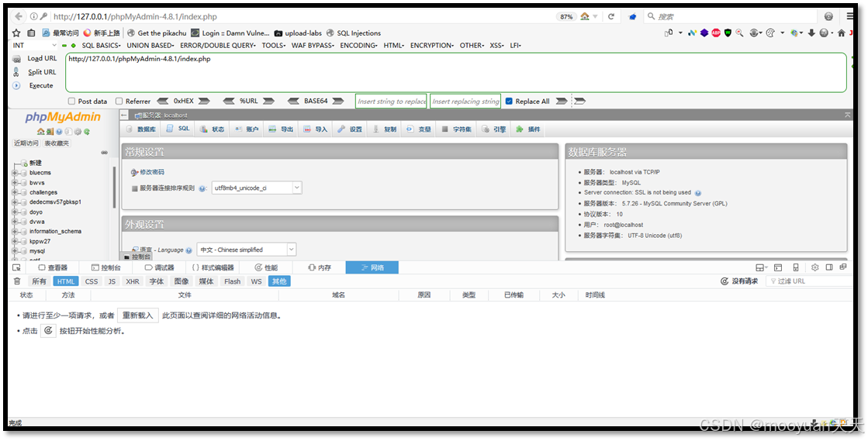Enable the Referrer checkbox

[119, 102]
